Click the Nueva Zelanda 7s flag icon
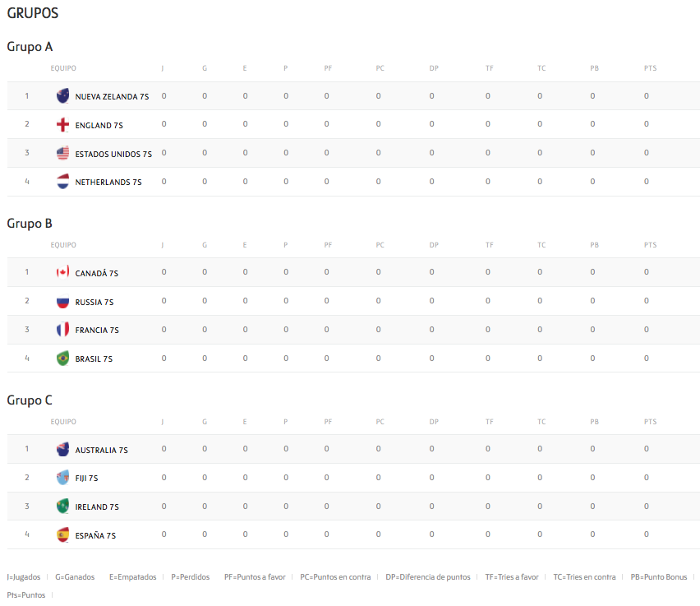This screenshot has width=700, height=606. click(62, 96)
